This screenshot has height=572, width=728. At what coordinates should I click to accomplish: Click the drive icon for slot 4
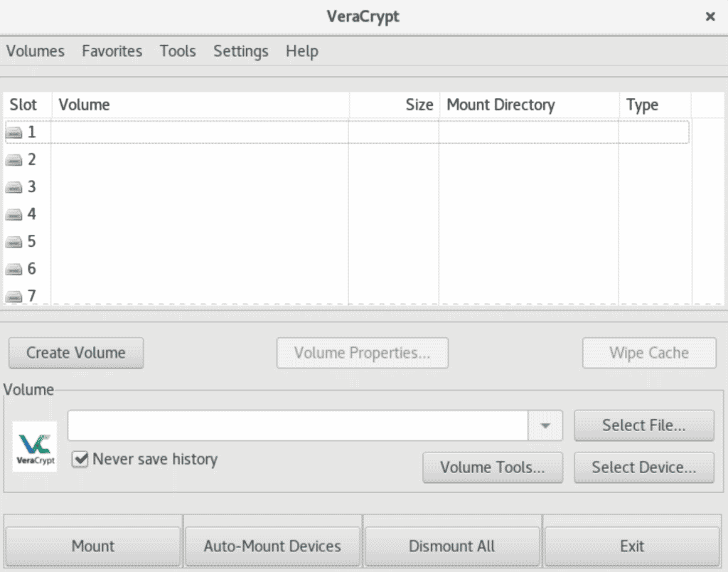click(13, 214)
